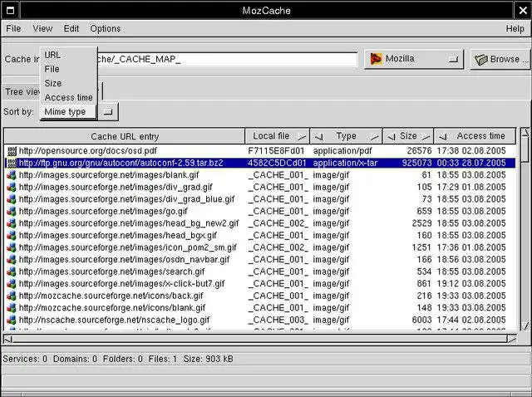
Task: Click local file F7115E8Fd01 cell
Action: pyautogui.click(x=276, y=151)
